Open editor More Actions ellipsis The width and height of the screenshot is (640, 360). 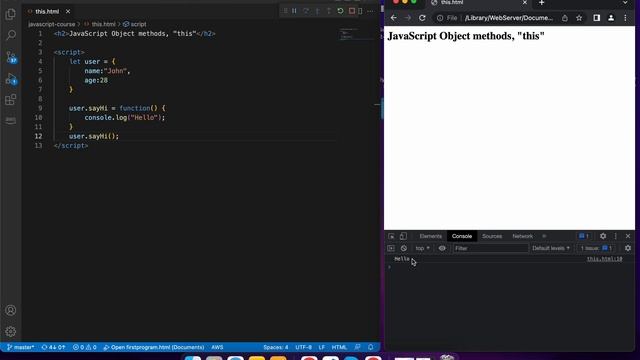370,11
